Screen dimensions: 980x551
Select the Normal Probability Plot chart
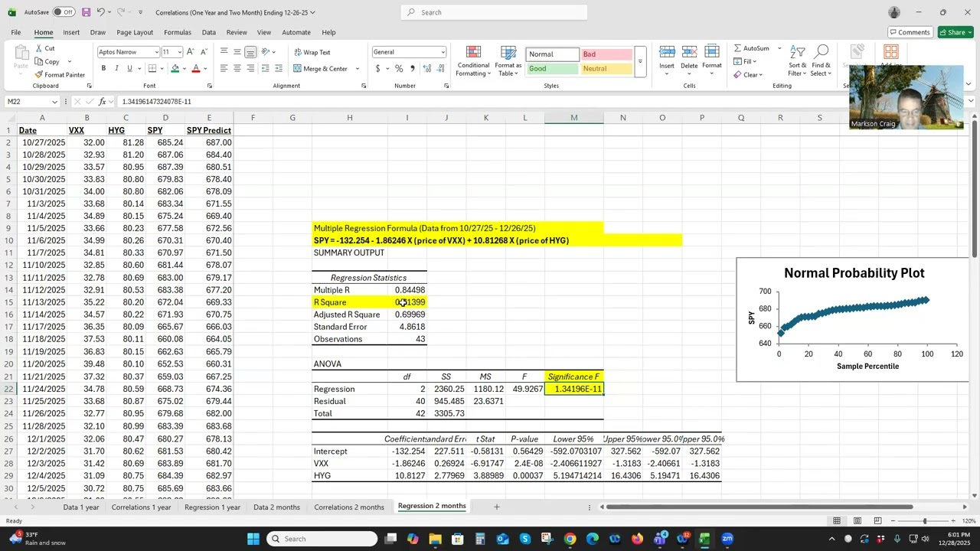click(x=851, y=320)
